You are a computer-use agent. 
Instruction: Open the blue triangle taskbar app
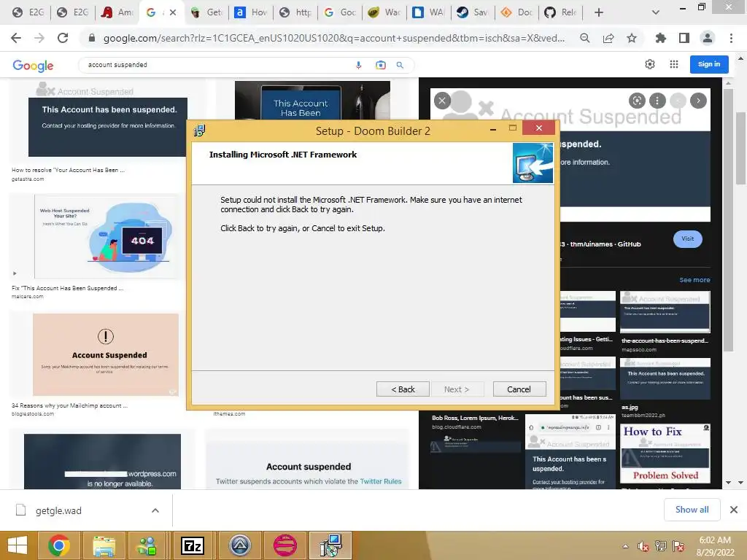coord(239,545)
